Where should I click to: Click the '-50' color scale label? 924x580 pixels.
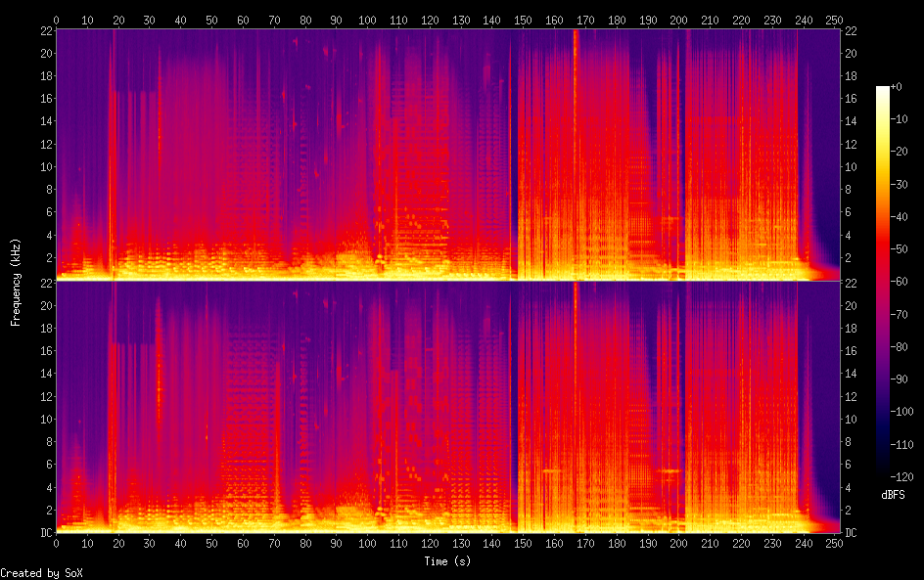[900, 249]
